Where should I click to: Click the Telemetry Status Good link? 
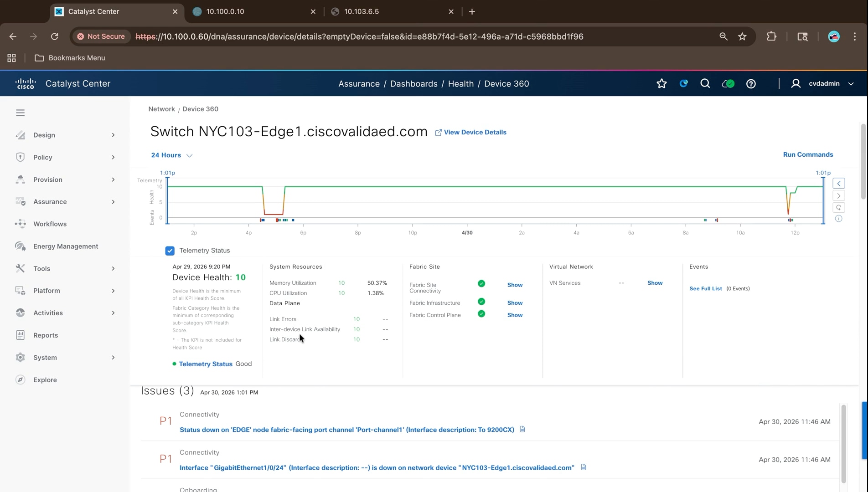click(x=206, y=364)
